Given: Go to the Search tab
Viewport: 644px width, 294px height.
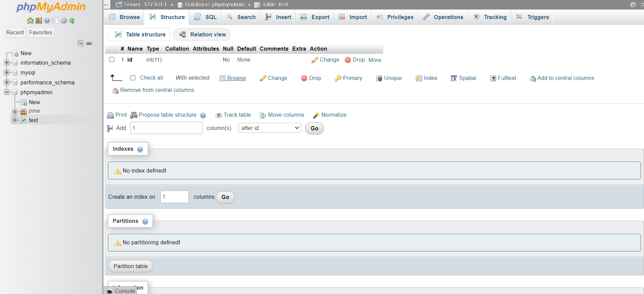Looking at the screenshot, I should pyautogui.click(x=241, y=17).
